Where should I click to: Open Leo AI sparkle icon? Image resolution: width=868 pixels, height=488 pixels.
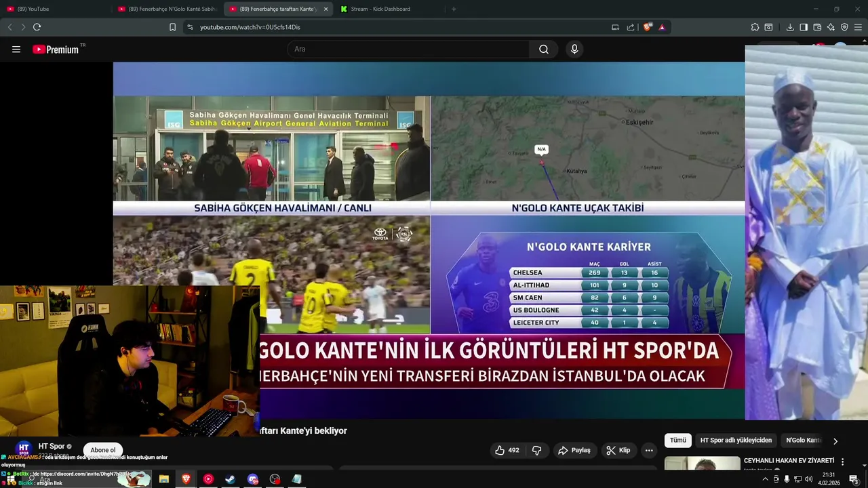(831, 27)
